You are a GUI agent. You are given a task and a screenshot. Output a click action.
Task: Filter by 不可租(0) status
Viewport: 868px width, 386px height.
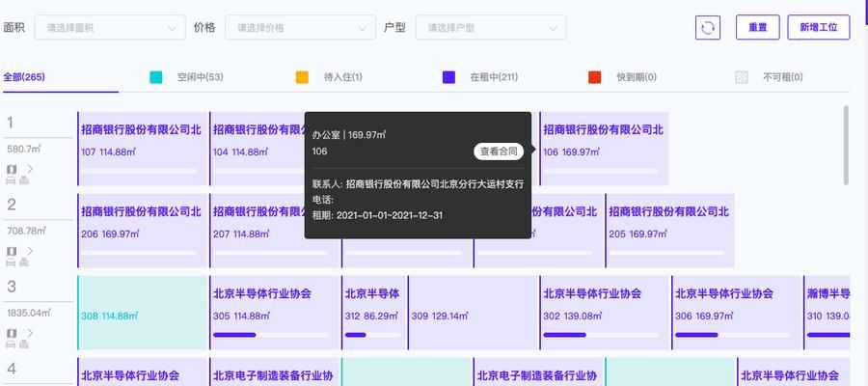[783, 77]
